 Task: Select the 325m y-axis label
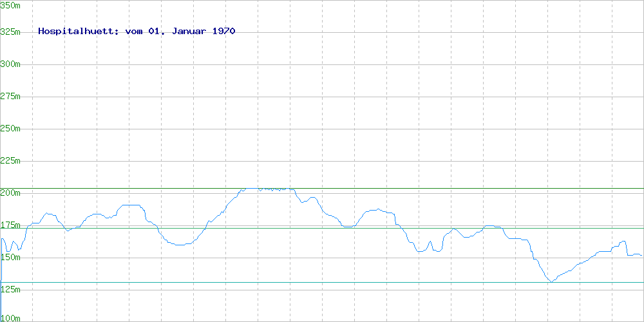[10, 32]
